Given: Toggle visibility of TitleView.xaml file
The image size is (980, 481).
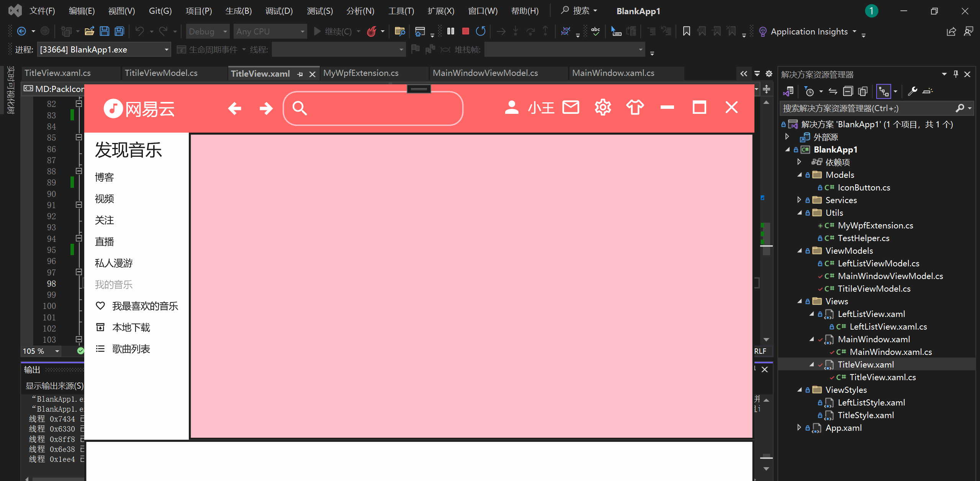Looking at the screenshot, I should tap(810, 364).
